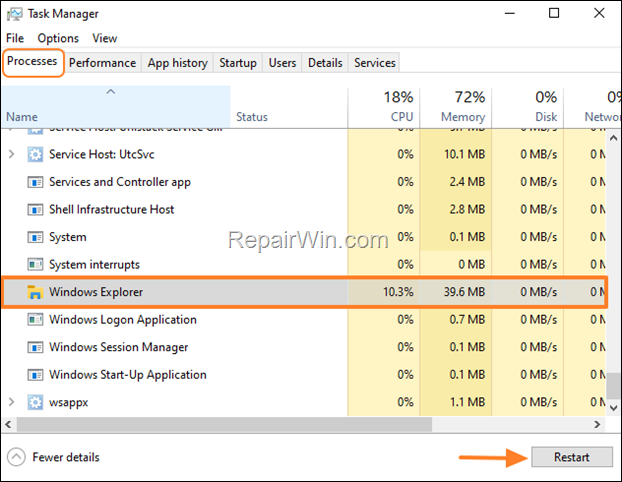Screen dimensions: 622x482
Task: Sort by the Status column header
Action: [x=289, y=107]
